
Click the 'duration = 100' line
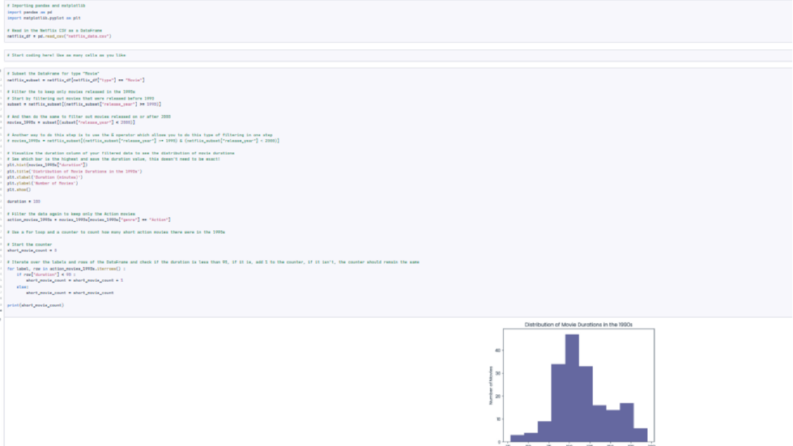click(x=23, y=202)
